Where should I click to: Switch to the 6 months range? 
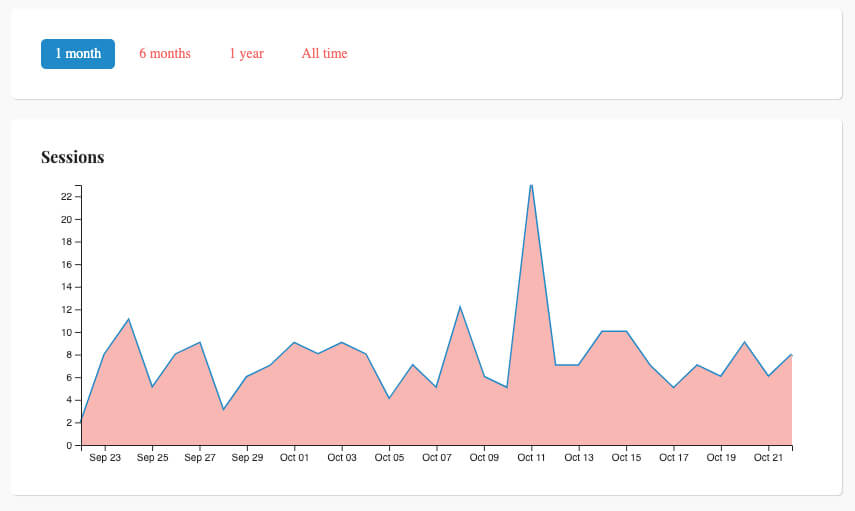(165, 54)
